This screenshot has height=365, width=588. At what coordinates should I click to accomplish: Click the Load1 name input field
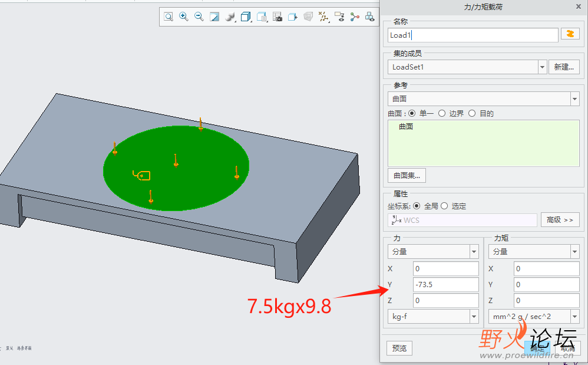(473, 35)
